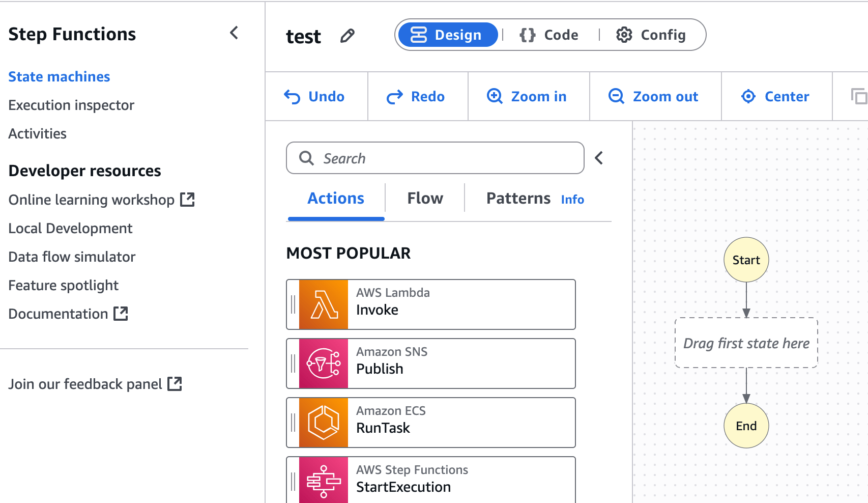The width and height of the screenshot is (868, 503).
Task: Switch to Code mode
Action: 549,35
